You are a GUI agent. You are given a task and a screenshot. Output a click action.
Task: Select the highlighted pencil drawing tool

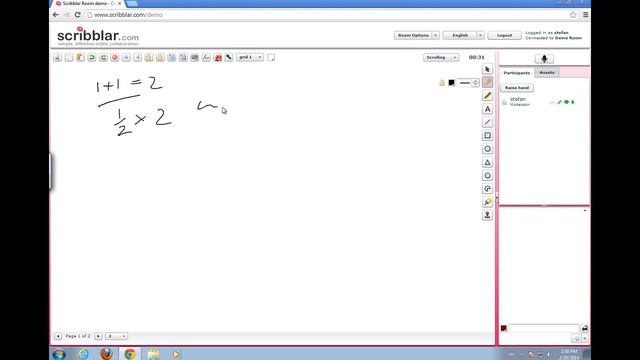click(487, 82)
